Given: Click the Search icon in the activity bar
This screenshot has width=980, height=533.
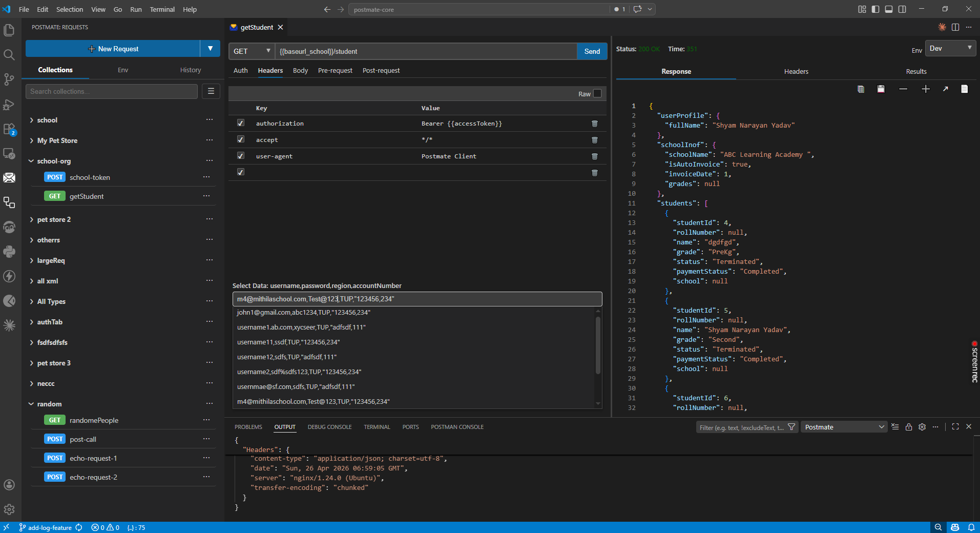Looking at the screenshot, I should pos(9,55).
